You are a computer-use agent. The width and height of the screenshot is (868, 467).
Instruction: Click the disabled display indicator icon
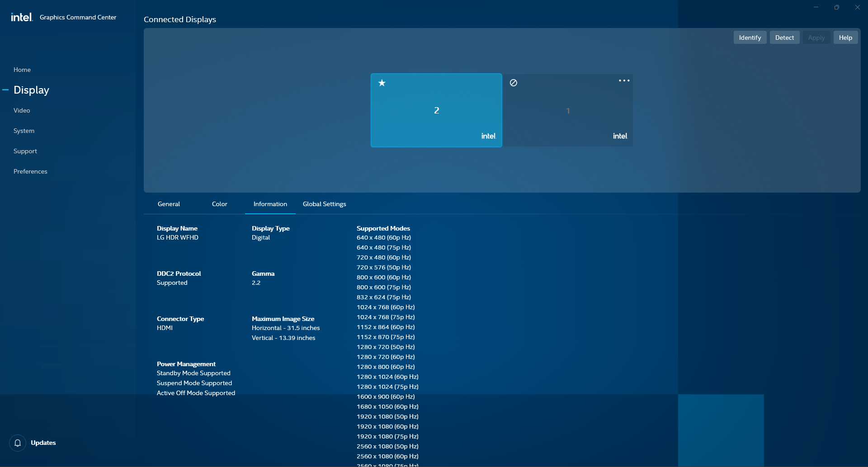coord(514,83)
